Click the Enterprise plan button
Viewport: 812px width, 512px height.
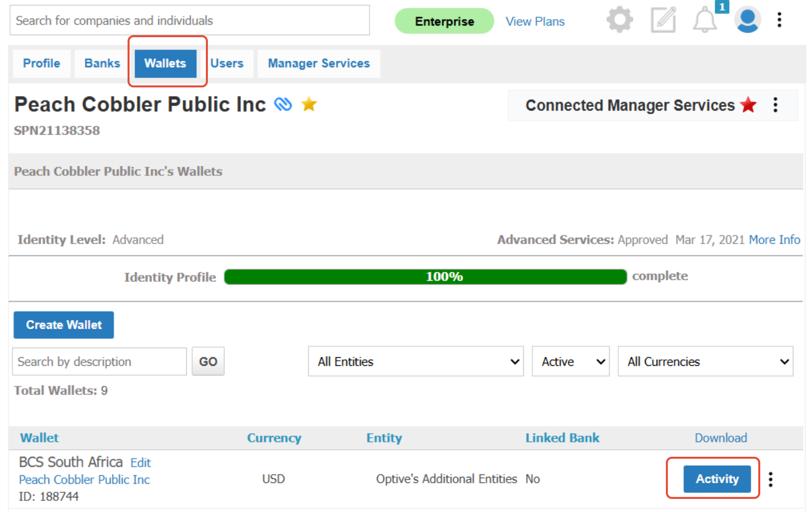[444, 21]
